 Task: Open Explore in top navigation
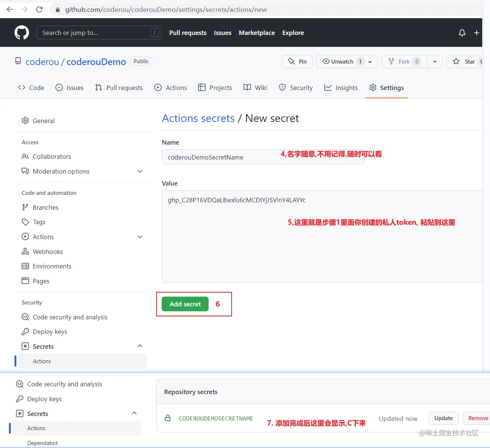pos(293,33)
